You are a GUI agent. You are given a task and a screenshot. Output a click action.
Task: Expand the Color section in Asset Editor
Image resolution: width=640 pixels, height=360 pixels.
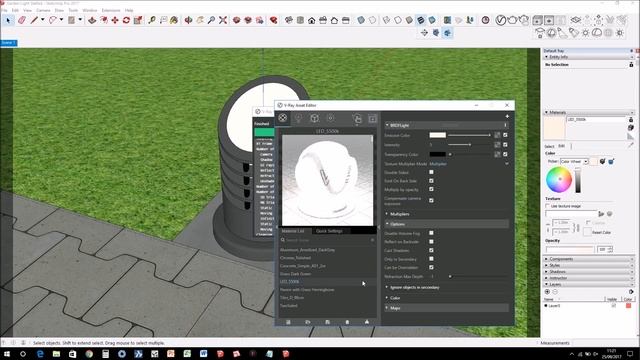(387, 298)
